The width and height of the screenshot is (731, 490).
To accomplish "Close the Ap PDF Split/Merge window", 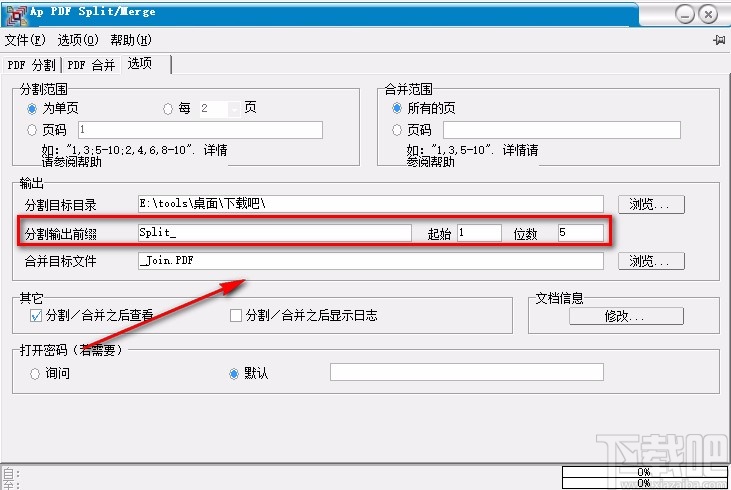I will point(709,14).
